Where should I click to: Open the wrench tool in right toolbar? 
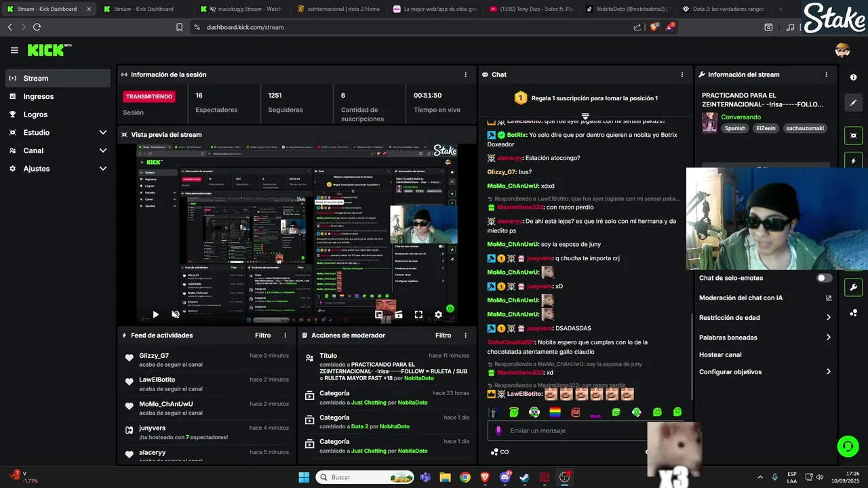coord(854,287)
